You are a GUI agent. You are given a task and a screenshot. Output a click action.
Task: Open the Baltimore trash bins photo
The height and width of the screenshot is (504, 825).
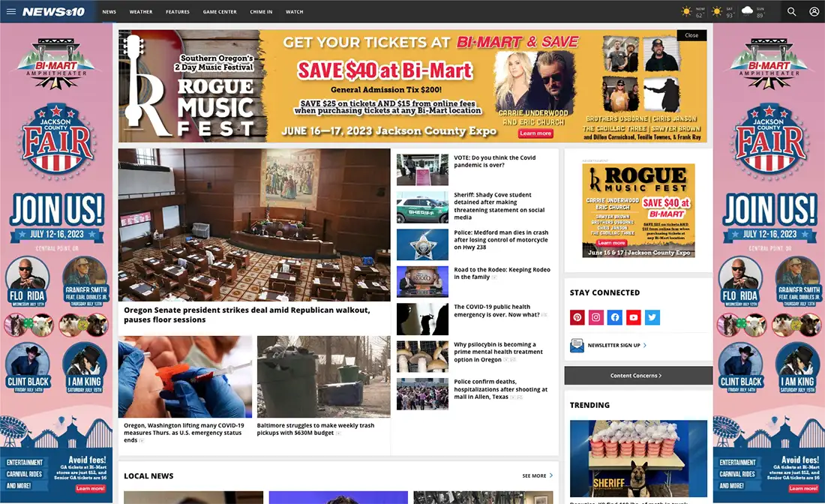[323, 376]
